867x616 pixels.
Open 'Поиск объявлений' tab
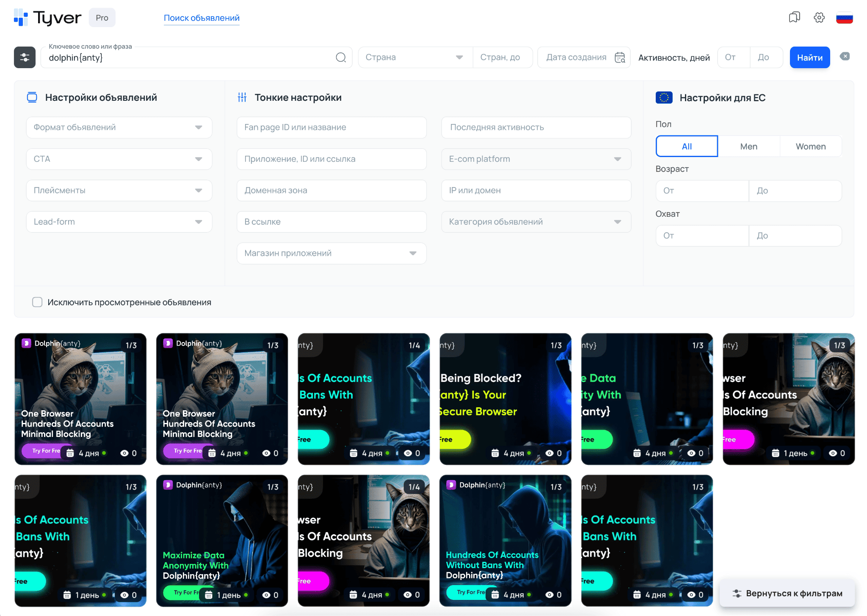(x=202, y=18)
